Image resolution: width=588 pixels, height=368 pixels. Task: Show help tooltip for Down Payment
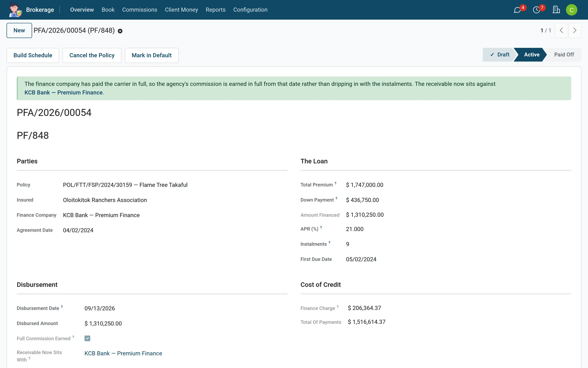337,198
